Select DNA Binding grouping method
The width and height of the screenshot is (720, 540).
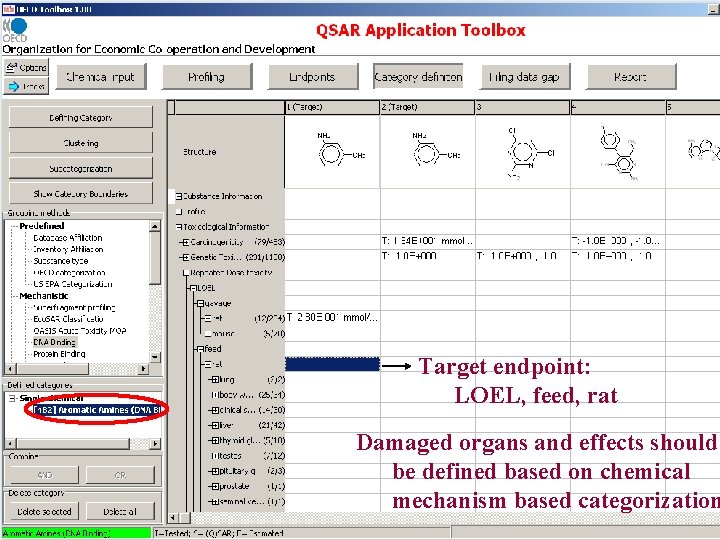[54, 342]
